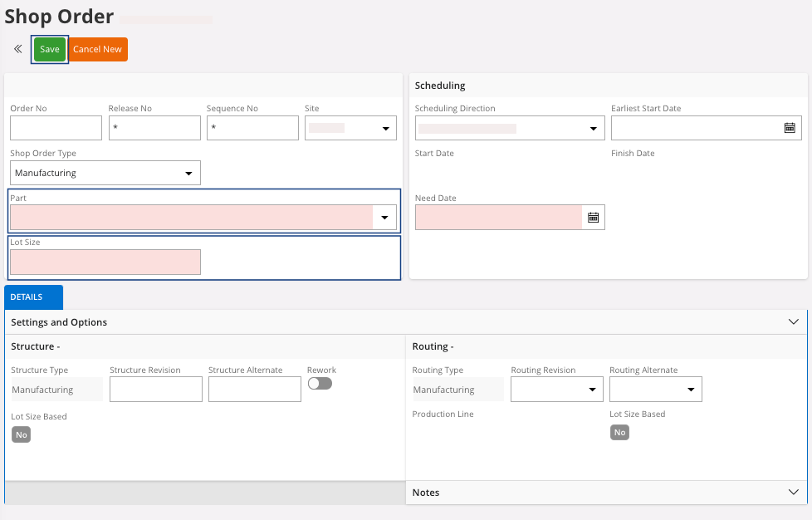Switch to the DETAILS tab
Image resolution: width=812 pixels, height=520 pixels.
coord(33,297)
